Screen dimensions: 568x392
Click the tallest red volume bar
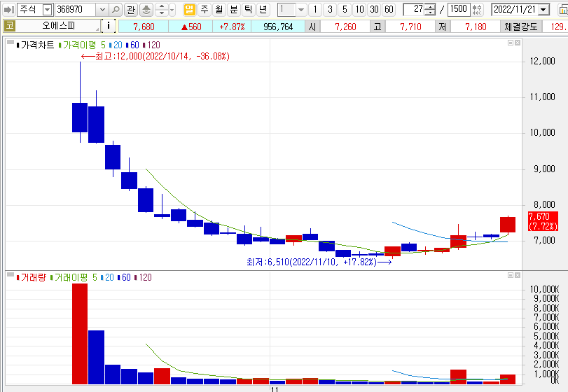pos(80,334)
